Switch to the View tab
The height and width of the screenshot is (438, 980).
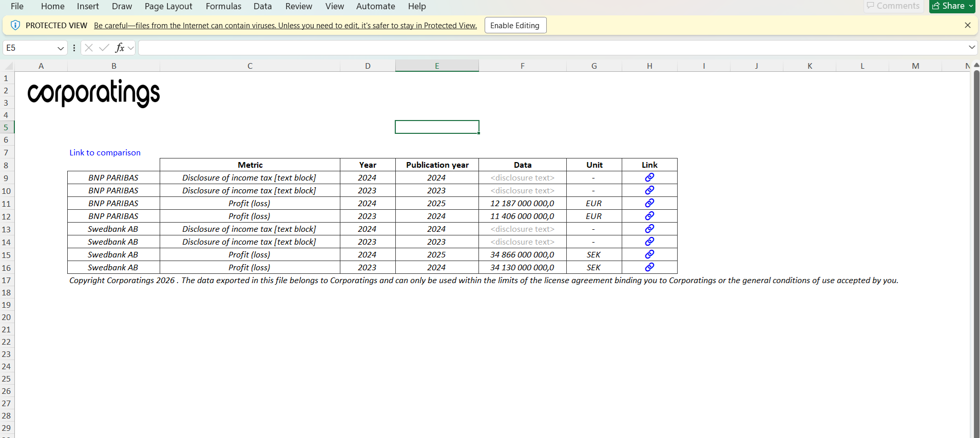pyautogui.click(x=335, y=6)
